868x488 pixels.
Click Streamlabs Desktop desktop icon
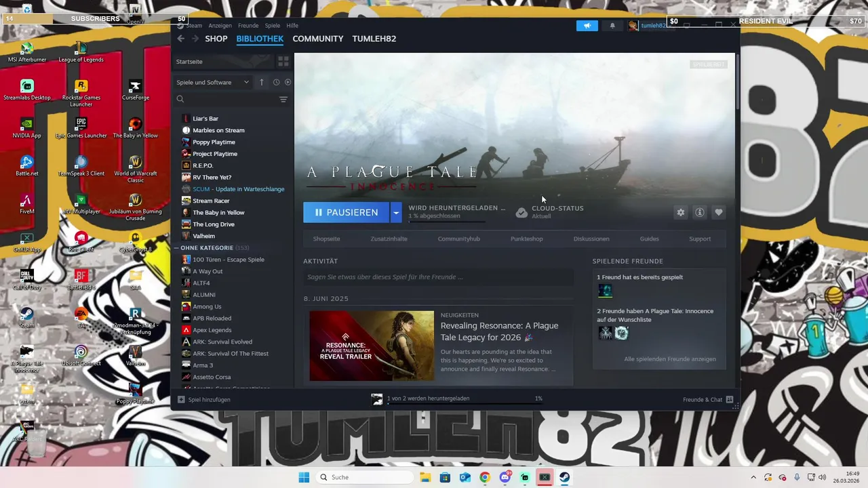(x=27, y=89)
